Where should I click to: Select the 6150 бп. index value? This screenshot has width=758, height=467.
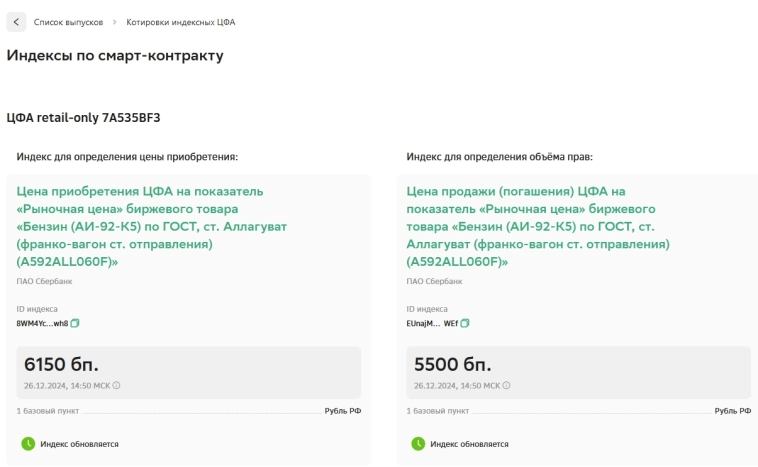(62, 365)
